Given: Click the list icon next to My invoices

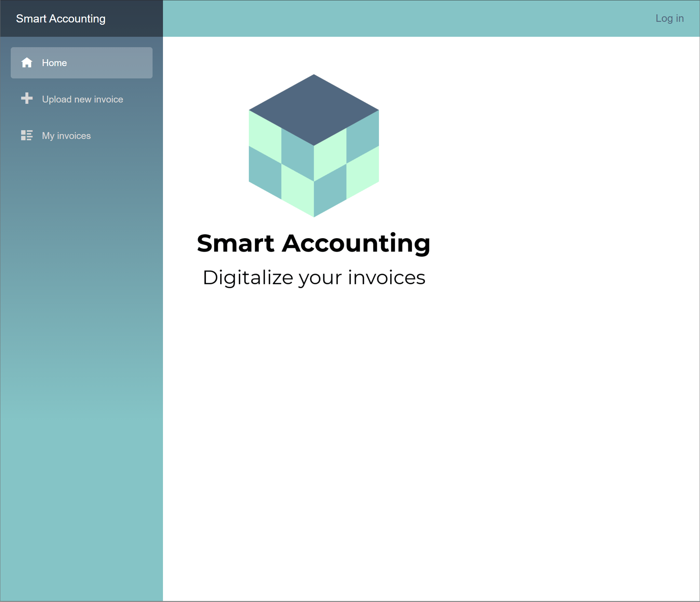Looking at the screenshot, I should [27, 135].
